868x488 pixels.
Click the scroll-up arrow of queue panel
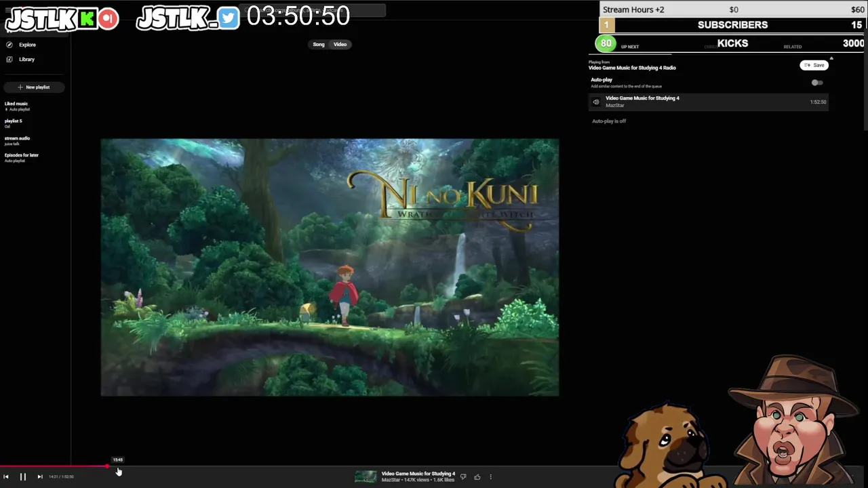(831, 58)
